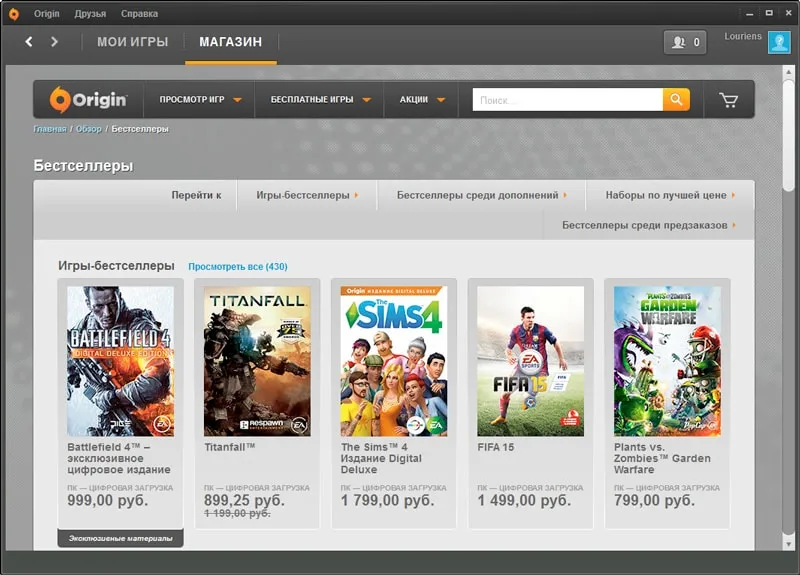This screenshot has height=575, width=800.
Task: Click the 999,00 руб. price
Action: [x=108, y=501]
